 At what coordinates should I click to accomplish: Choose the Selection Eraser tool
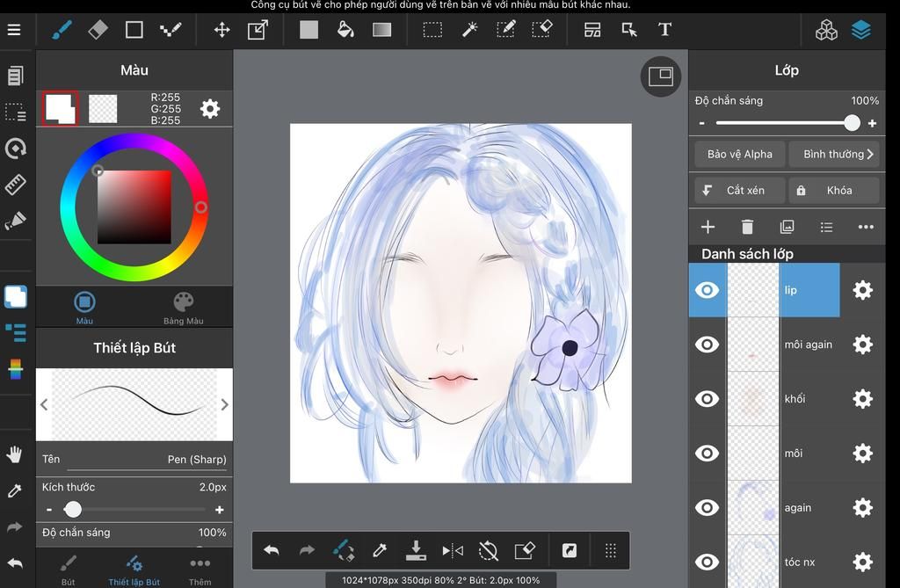click(x=541, y=30)
